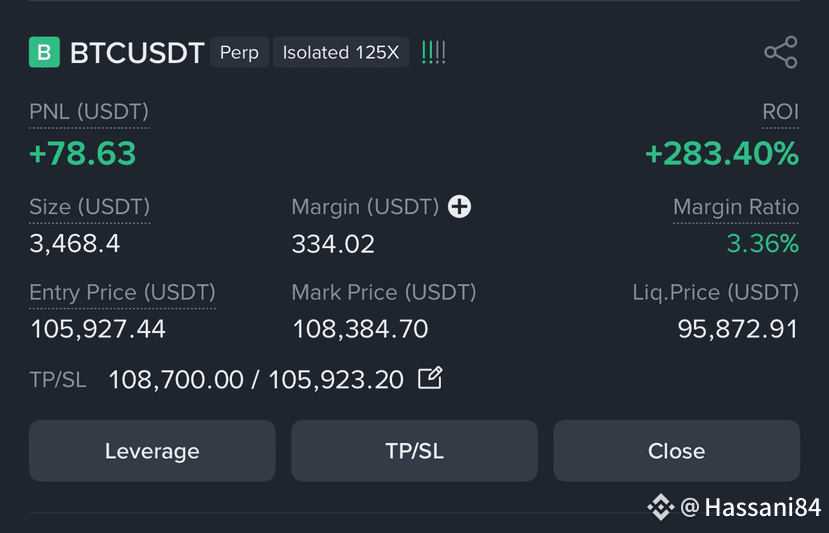
Task: Open the BTCUSDT pair title
Action: (137, 52)
